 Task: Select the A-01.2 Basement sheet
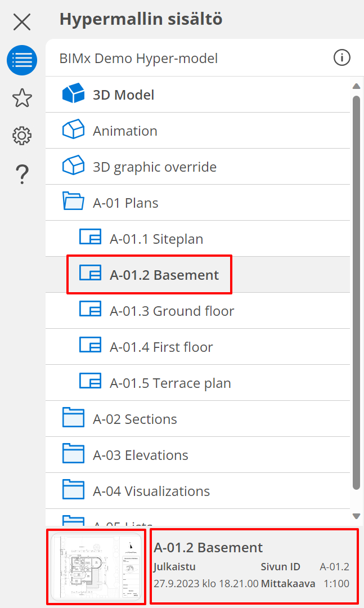(164, 275)
